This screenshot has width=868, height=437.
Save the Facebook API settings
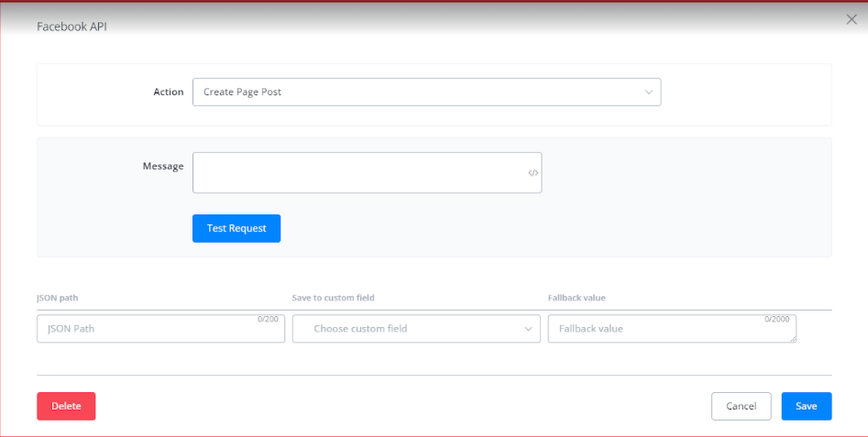pyautogui.click(x=806, y=406)
